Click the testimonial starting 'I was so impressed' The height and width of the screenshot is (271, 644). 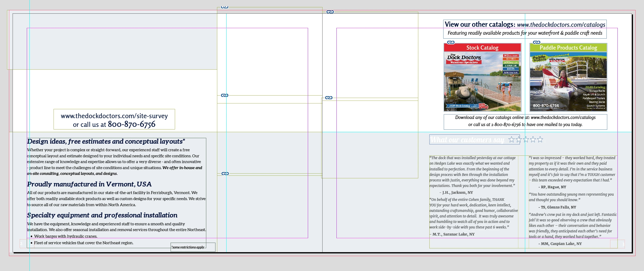[x=572, y=169]
